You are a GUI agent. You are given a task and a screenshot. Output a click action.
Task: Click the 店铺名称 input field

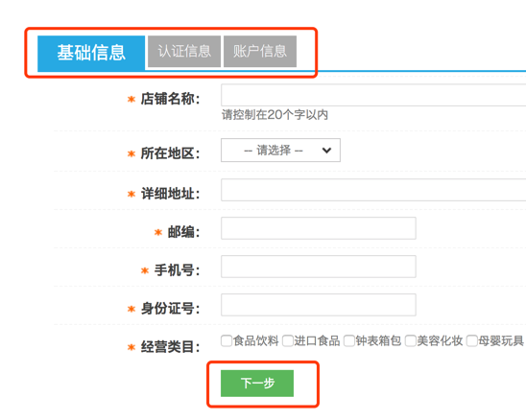[x=373, y=95]
